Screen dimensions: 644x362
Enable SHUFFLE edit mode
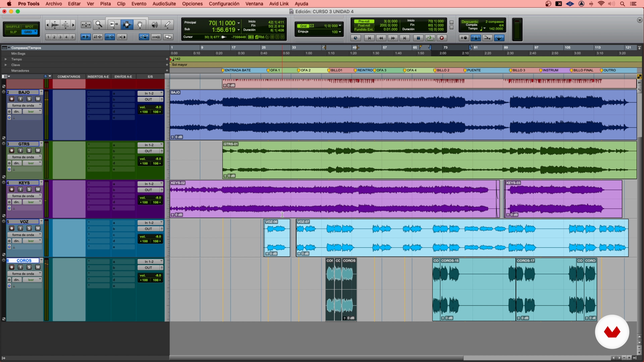[x=13, y=26]
